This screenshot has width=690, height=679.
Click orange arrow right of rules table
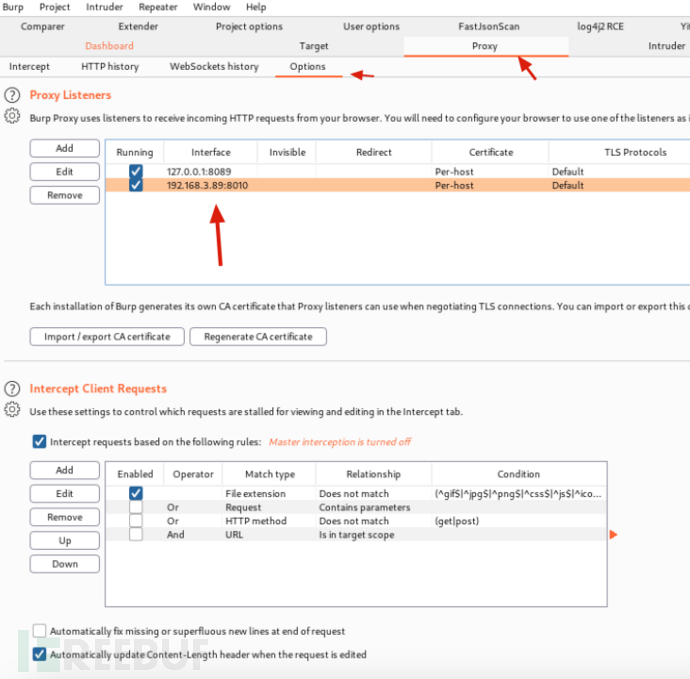(613, 535)
